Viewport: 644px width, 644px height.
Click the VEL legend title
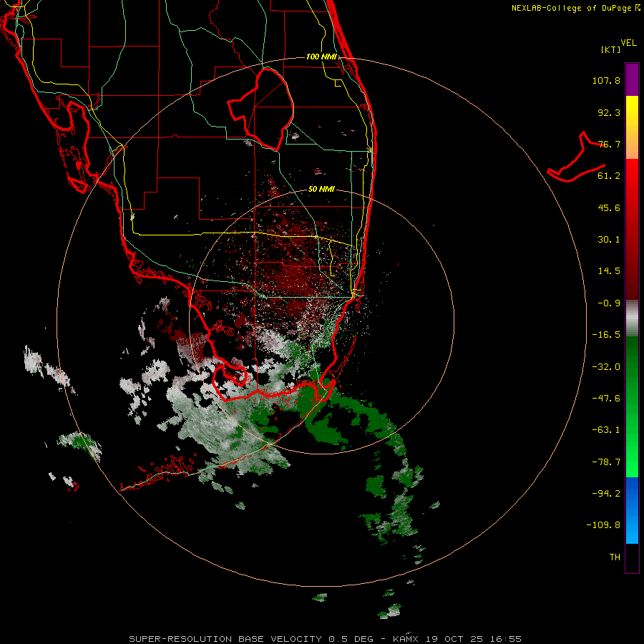[628, 43]
